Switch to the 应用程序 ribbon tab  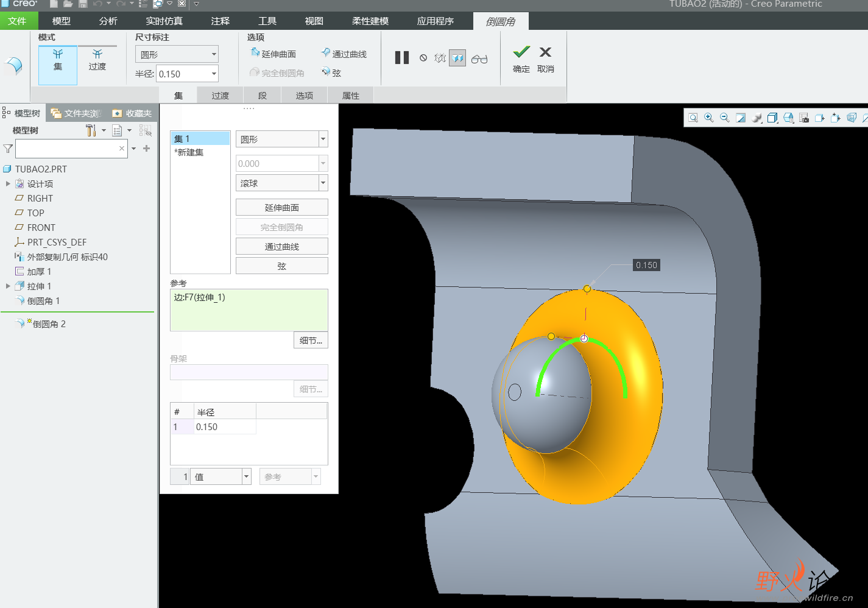[x=436, y=21]
